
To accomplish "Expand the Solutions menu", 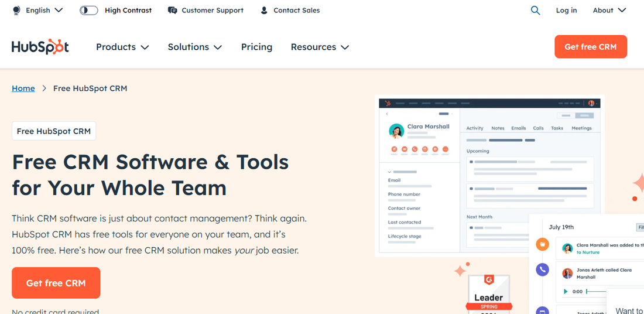I will (195, 47).
